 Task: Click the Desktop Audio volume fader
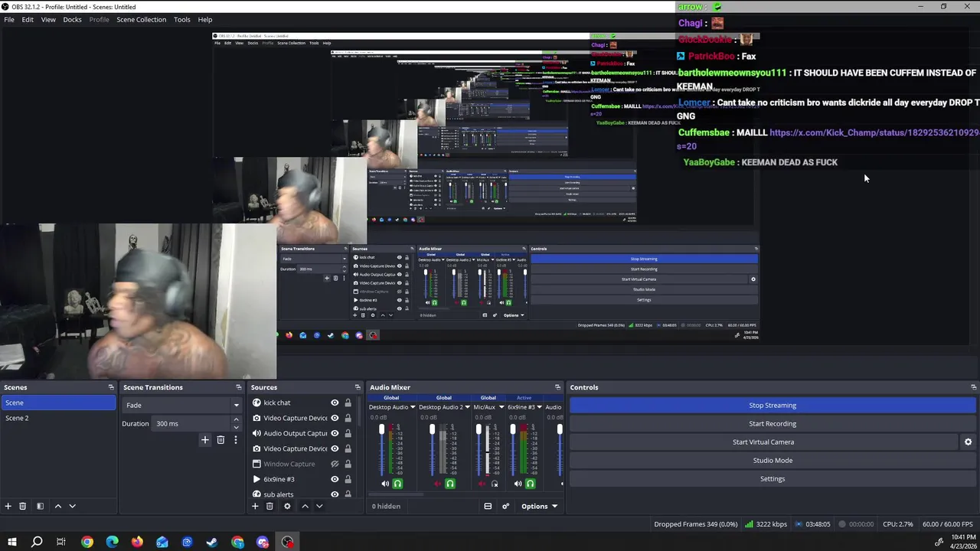[382, 431]
